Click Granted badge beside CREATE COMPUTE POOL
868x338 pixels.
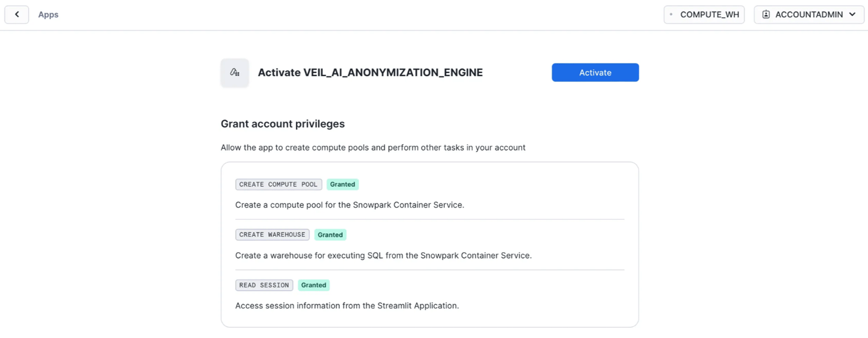342,184
